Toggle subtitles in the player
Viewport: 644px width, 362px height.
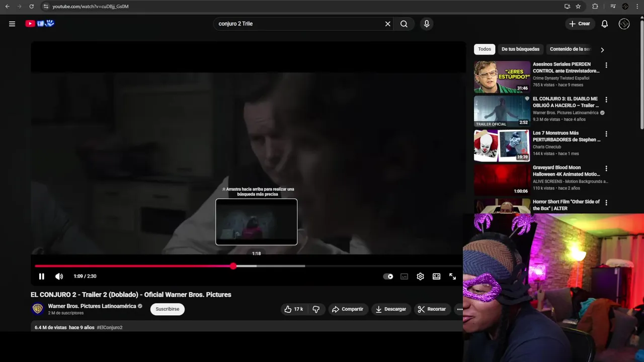404,277
